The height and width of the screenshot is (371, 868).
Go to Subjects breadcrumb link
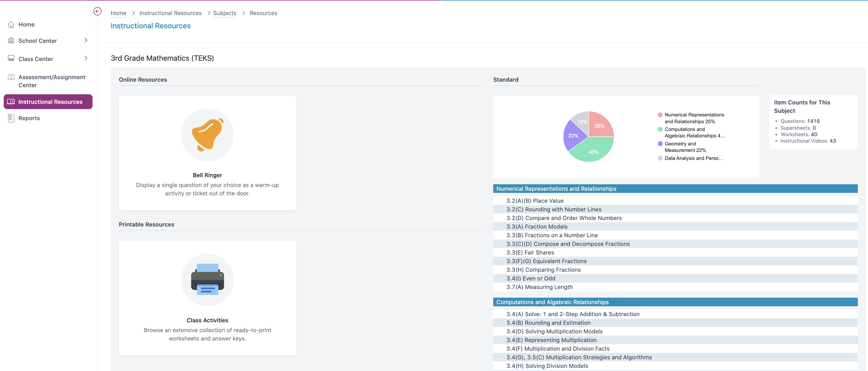225,13
